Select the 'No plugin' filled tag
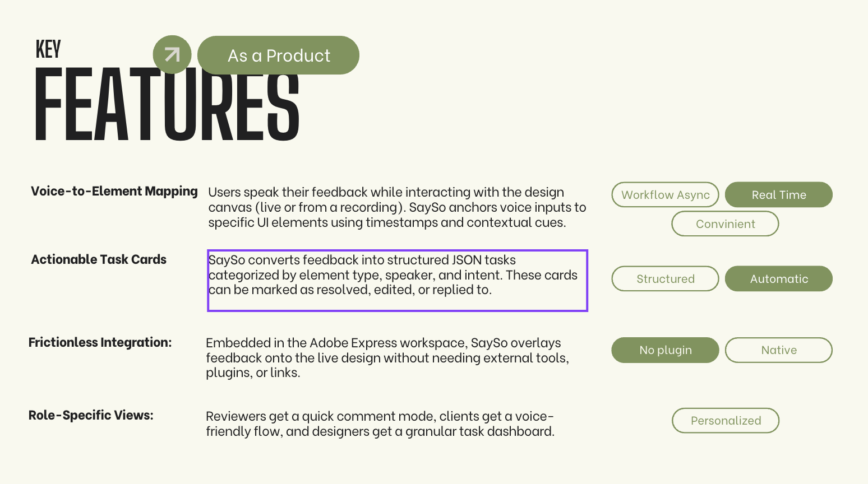 tap(665, 350)
